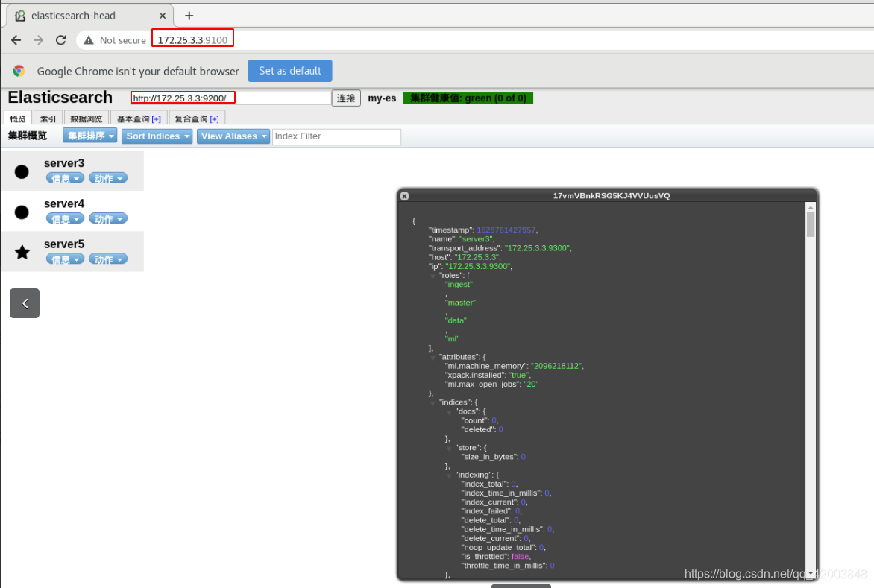Click the server3 node name
874x588 pixels.
tap(64, 163)
